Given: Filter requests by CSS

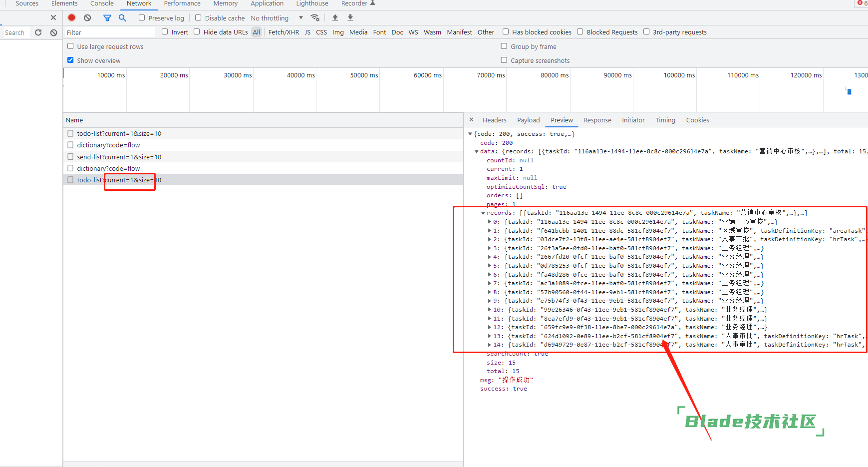Looking at the screenshot, I should point(321,32).
